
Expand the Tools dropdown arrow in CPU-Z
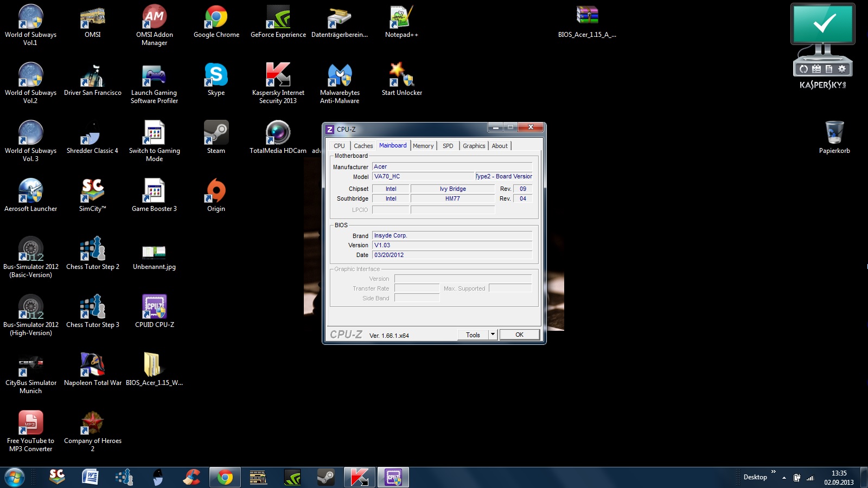[493, 335]
